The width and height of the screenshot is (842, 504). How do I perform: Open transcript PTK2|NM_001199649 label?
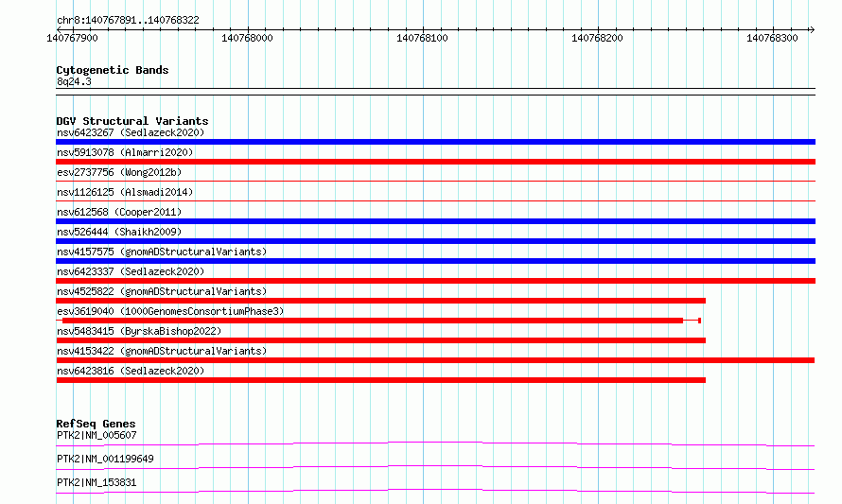click(x=105, y=459)
